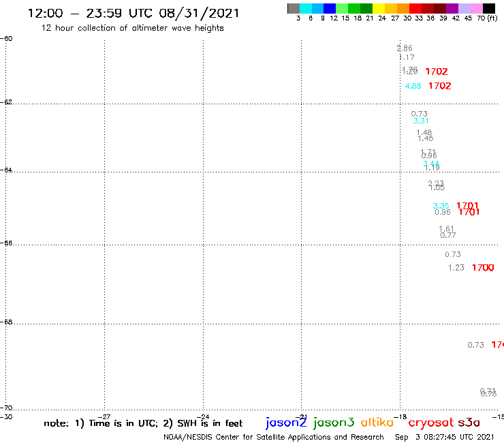Click the red 1700 time label
The image size is (504, 443).
point(483,268)
